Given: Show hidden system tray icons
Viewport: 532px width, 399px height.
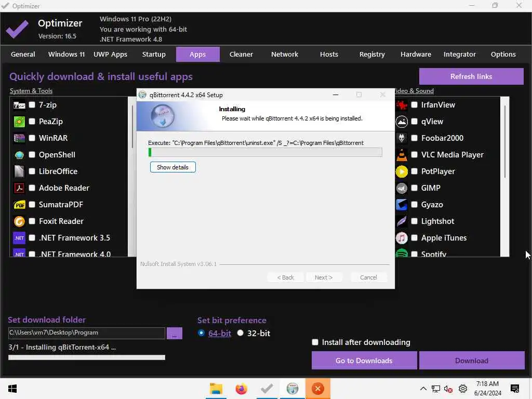Looking at the screenshot, I should pyautogui.click(x=423, y=389).
